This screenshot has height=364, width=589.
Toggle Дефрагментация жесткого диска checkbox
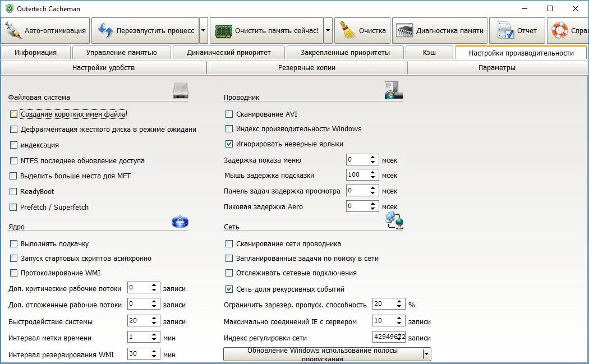point(13,129)
